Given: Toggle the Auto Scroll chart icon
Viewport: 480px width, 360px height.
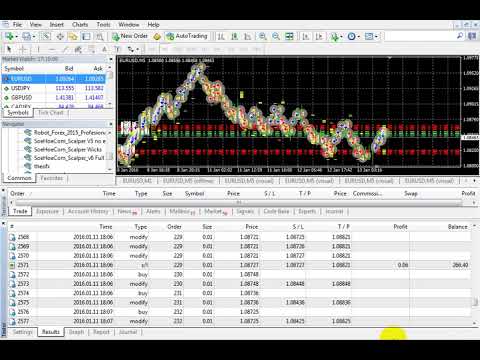Looking at the screenshot, I should [305, 36].
